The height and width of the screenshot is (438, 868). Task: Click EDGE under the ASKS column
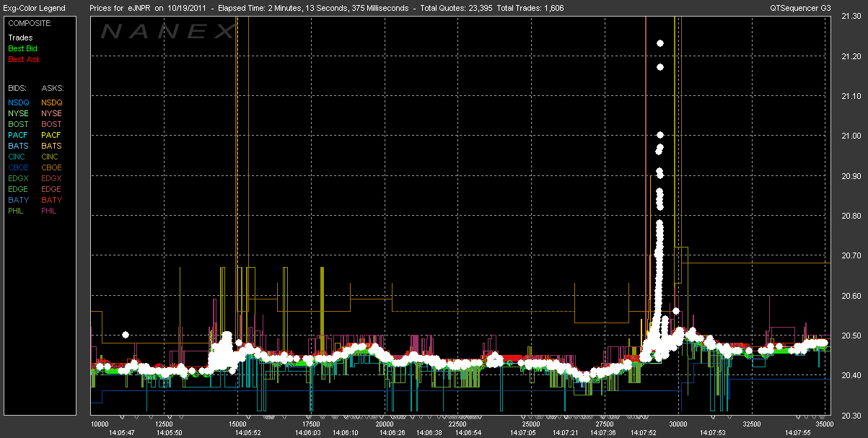click(x=53, y=189)
